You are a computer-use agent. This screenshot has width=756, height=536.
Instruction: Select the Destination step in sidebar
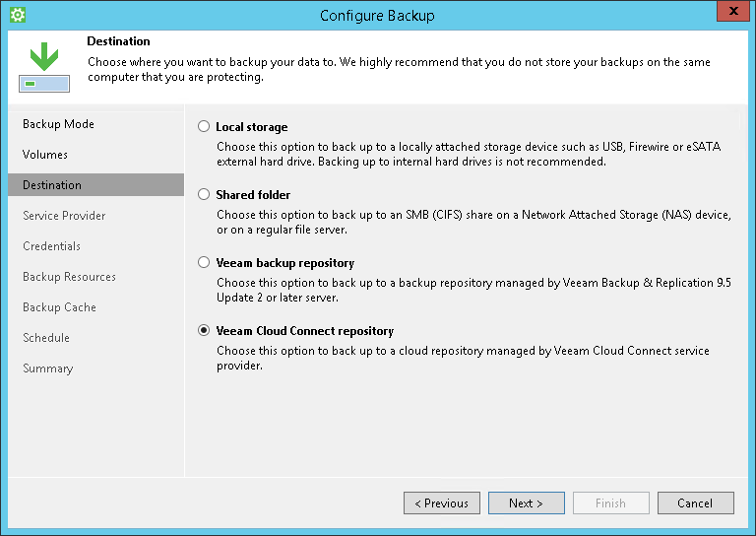coord(52,185)
